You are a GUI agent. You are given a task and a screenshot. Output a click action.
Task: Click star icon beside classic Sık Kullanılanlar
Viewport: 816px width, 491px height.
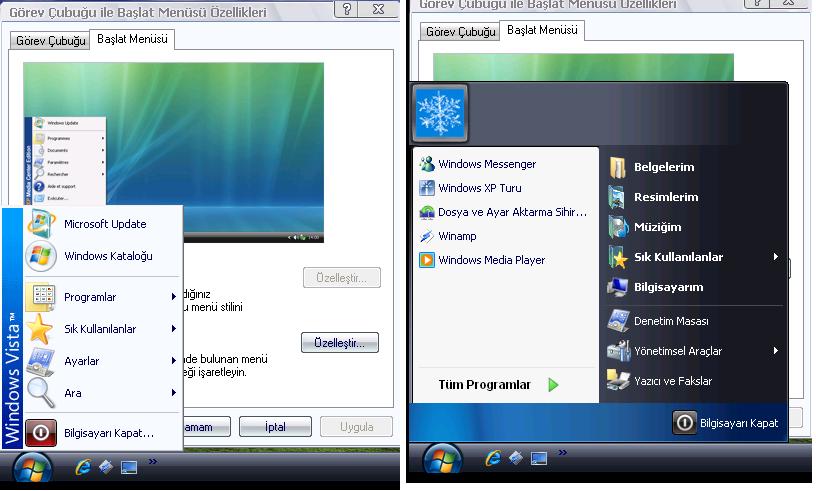coord(40,329)
